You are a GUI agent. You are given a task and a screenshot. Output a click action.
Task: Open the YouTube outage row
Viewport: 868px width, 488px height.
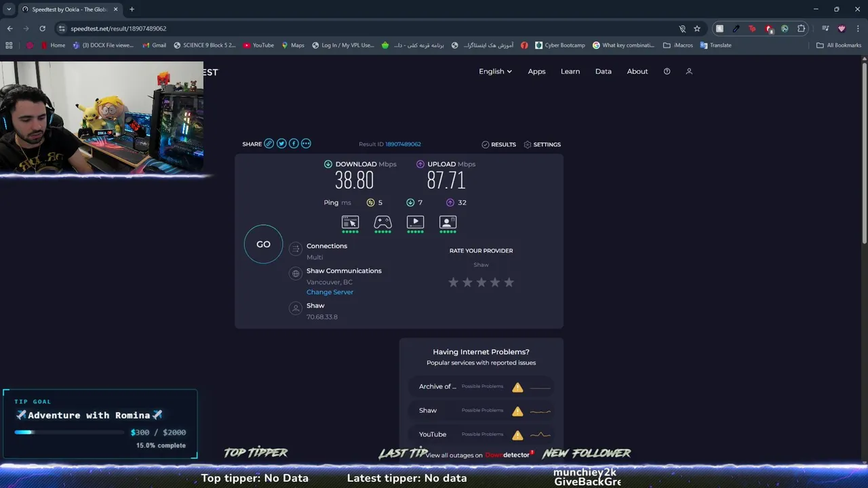pos(481,434)
